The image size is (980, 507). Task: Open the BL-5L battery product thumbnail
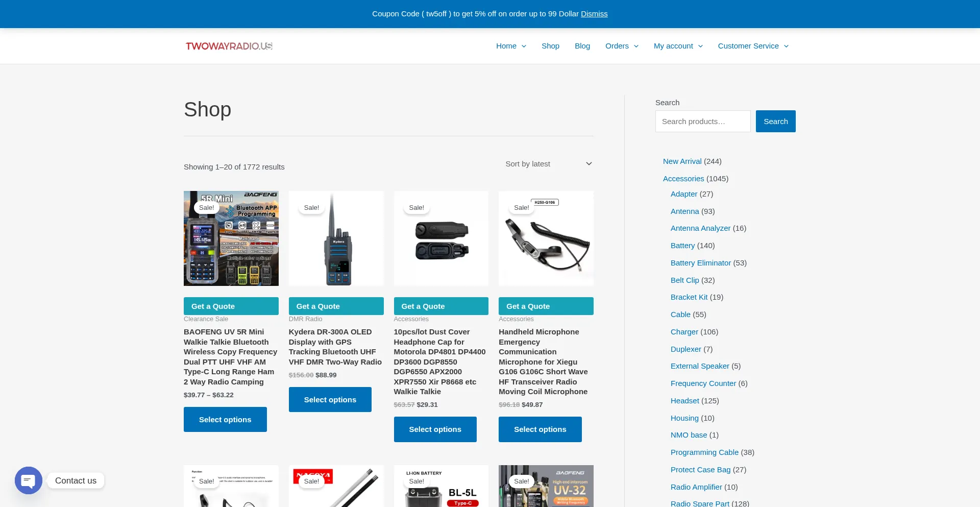pyautogui.click(x=441, y=486)
